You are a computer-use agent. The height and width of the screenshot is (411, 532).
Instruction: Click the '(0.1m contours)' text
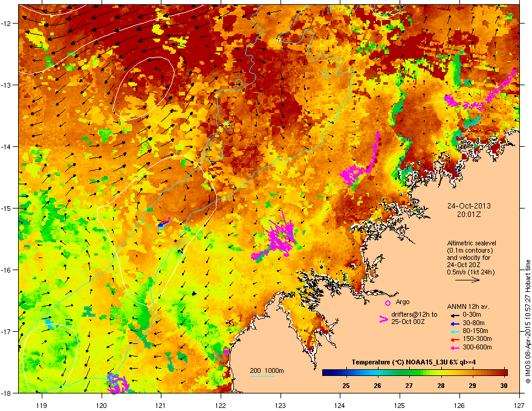470,251
